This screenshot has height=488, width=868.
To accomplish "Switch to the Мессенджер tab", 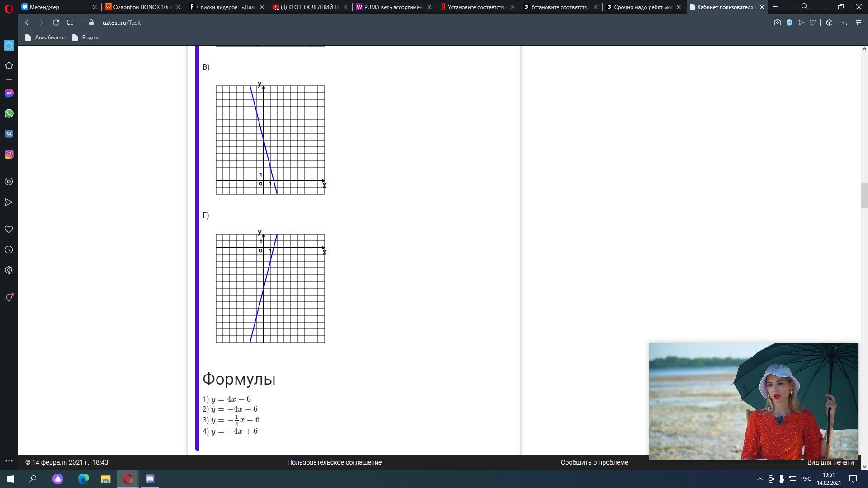I will (60, 7).
